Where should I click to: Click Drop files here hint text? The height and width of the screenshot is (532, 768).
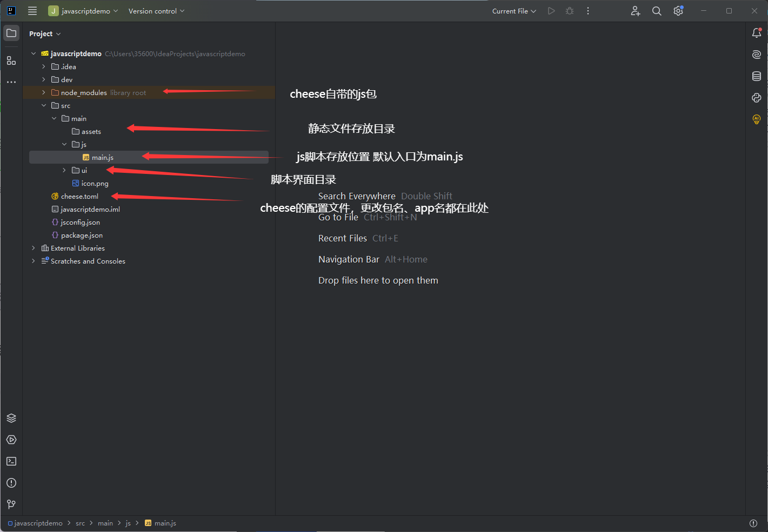click(x=378, y=280)
